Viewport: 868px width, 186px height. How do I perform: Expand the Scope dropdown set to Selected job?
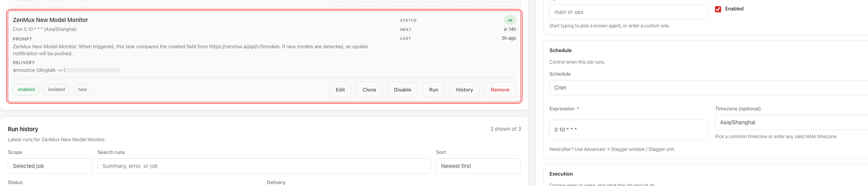click(50, 166)
